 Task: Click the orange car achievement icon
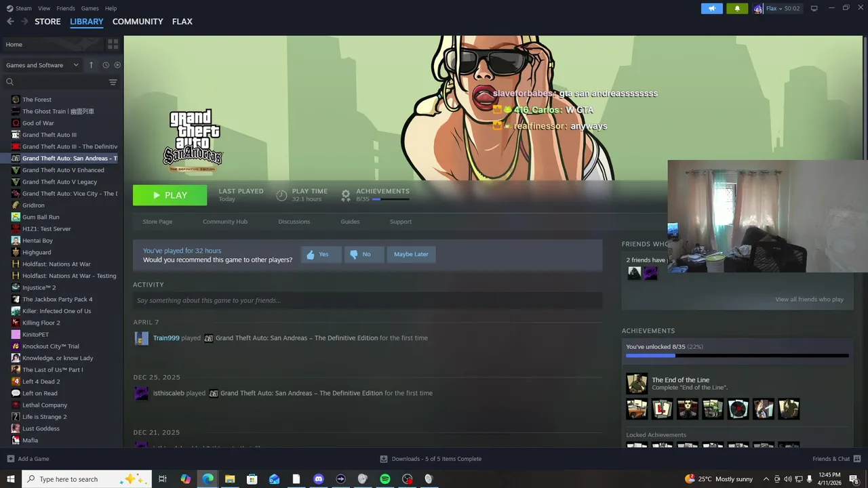(637, 409)
